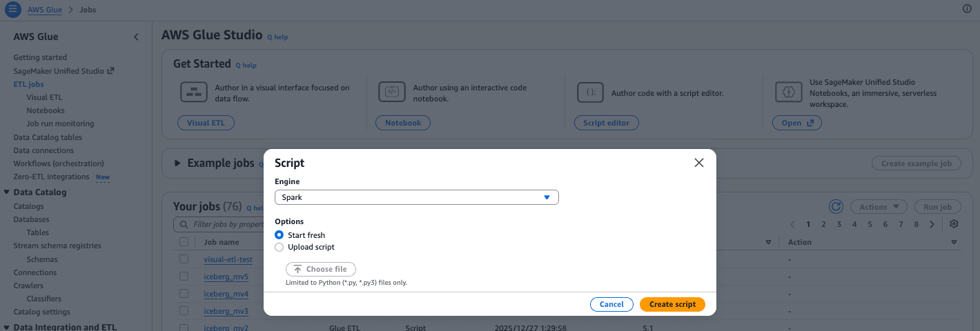Open Catalog settings sidebar item
Viewport: 980px width, 331px height.
click(x=41, y=312)
